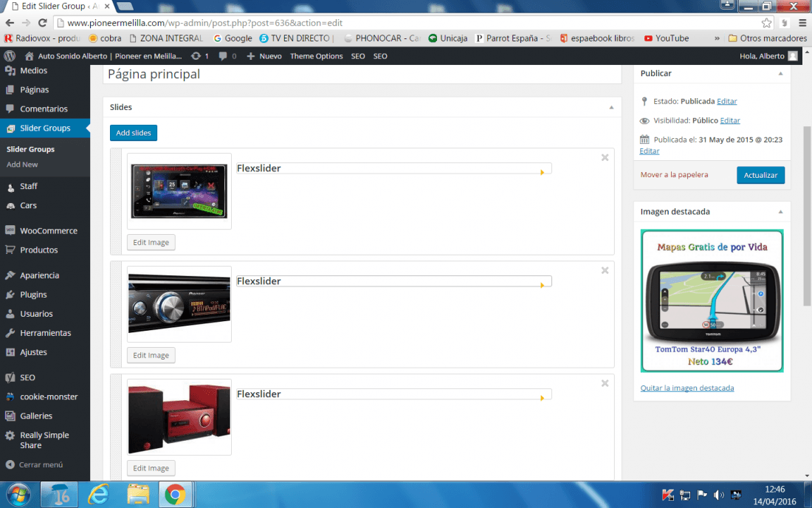Open Comentarios in the sidebar
The image size is (812, 508).
point(45,109)
